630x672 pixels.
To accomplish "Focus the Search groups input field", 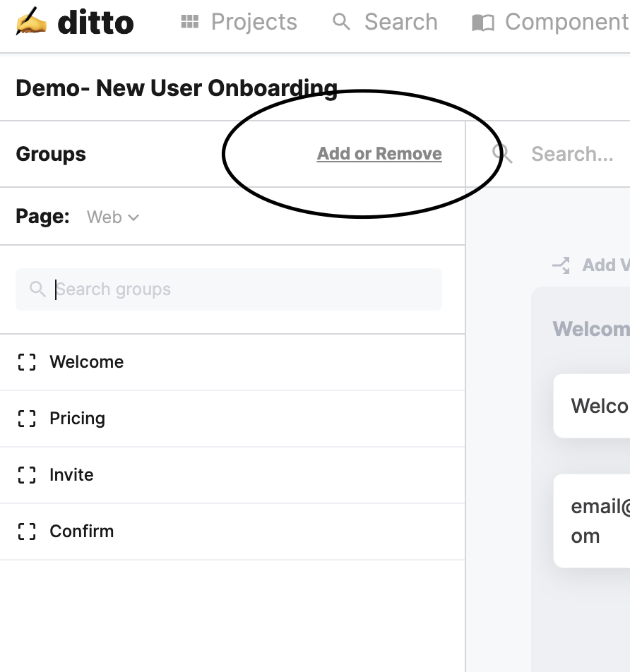I will coord(229,289).
